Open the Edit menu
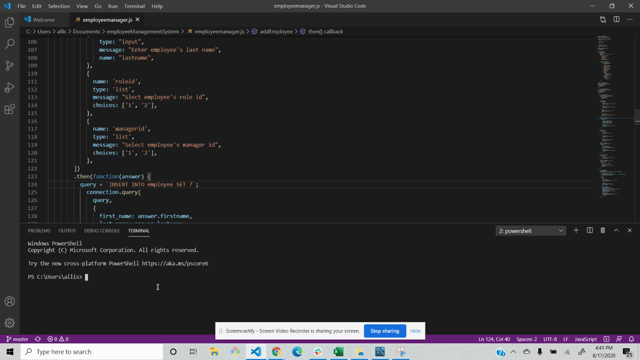The image size is (640, 360). 37,6
